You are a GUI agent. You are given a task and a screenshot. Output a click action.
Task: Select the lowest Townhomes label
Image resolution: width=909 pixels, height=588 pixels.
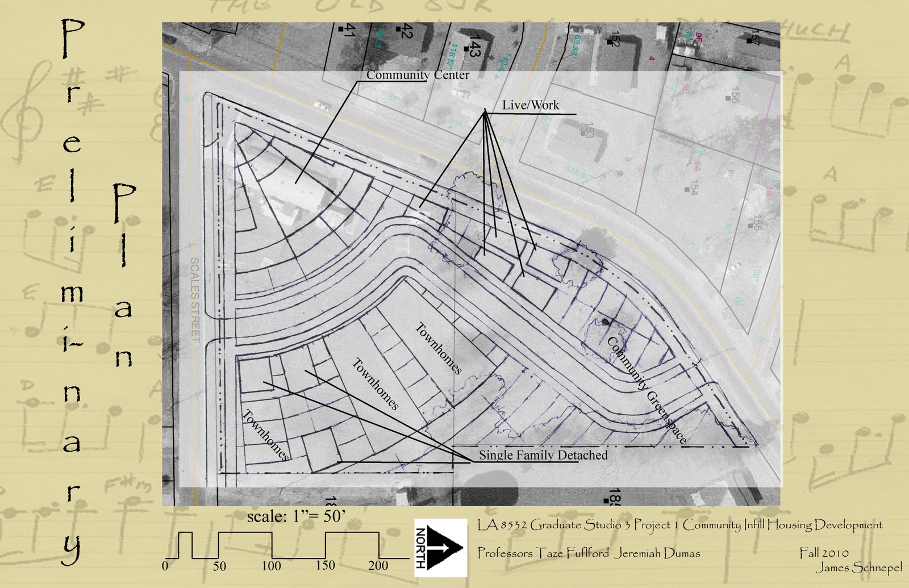[267, 435]
